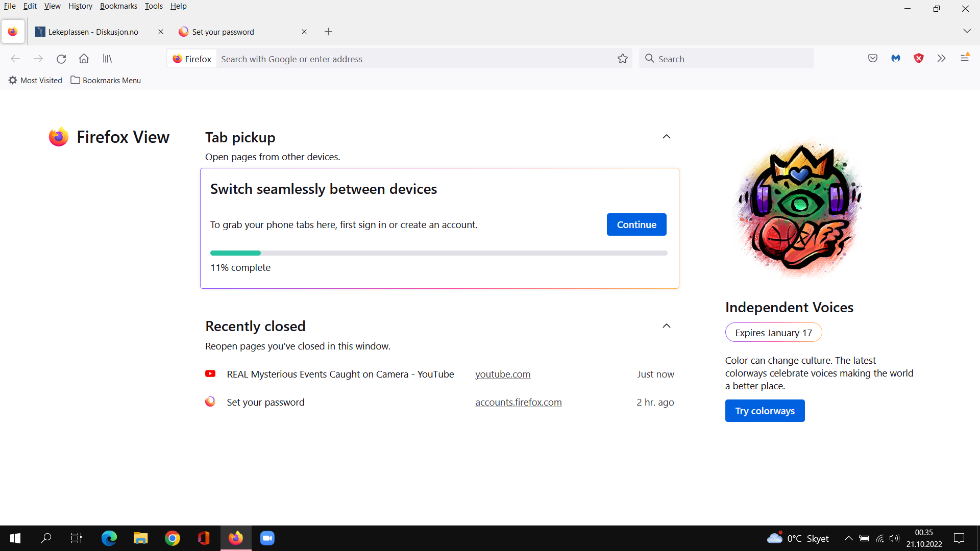Viewport: 980px width, 551px height.
Task: Show more tools overflow chevrons
Action: click(x=942, y=59)
